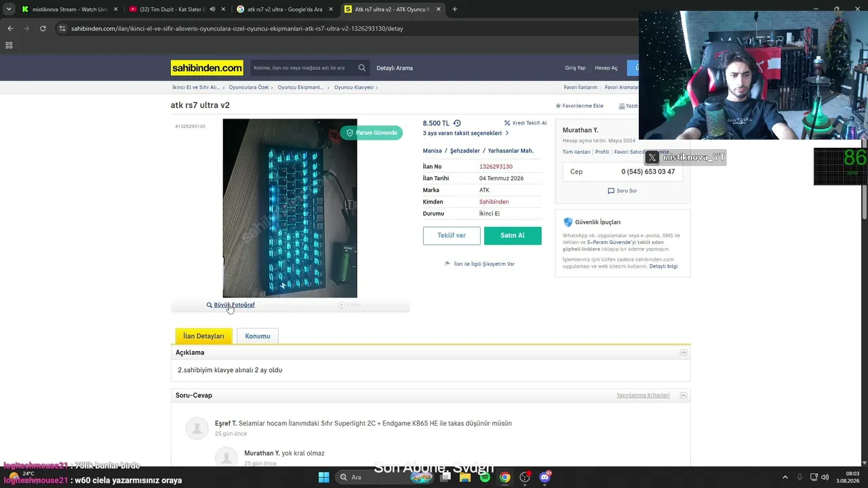
Task: Open seller's Tüm İlanları link
Action: click(576, 152)
